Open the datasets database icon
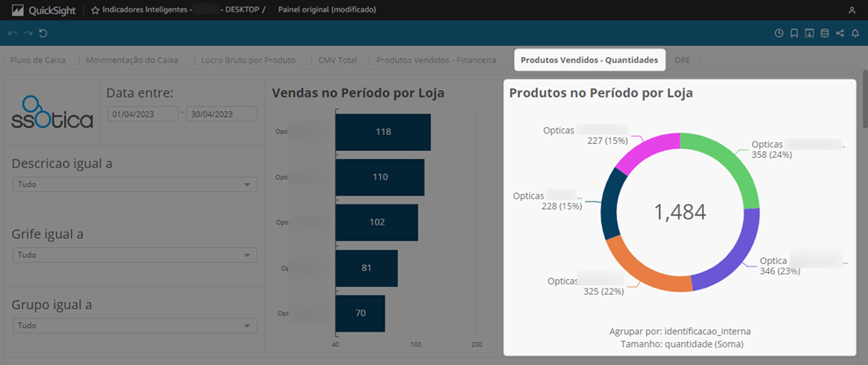This screenshot has height=365, width=868. (824, 33)
